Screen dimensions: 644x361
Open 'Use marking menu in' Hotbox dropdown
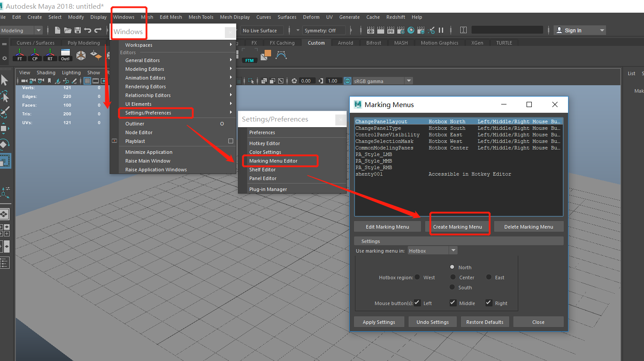click(433, 250)
